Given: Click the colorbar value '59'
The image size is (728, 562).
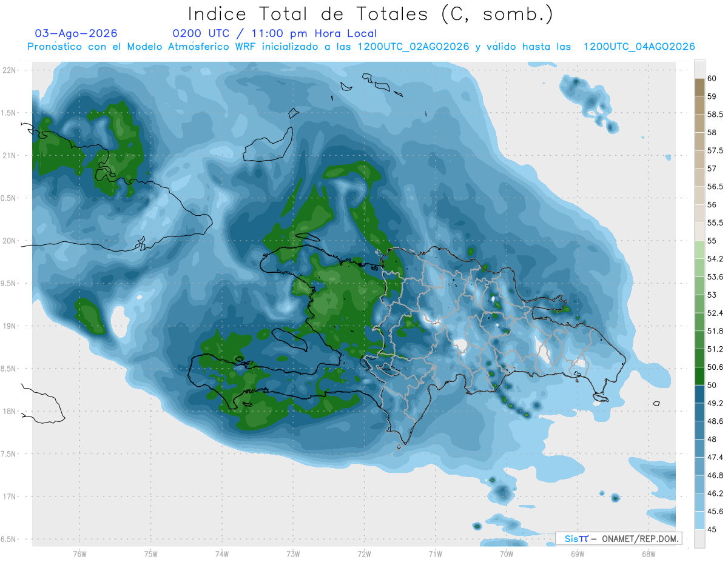Looking at the screenshot, I should tap(712, 96).
